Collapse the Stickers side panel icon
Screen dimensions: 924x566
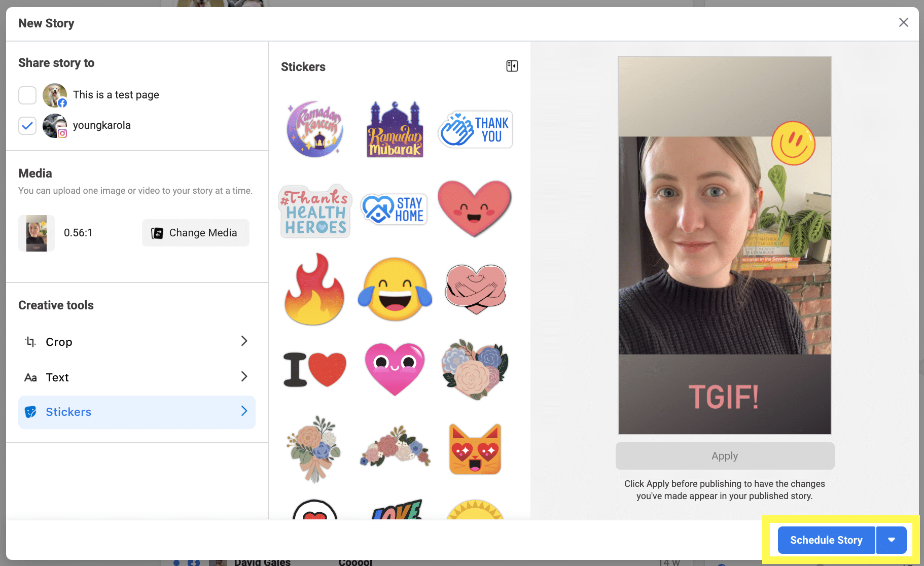click(x=512, y=66)
